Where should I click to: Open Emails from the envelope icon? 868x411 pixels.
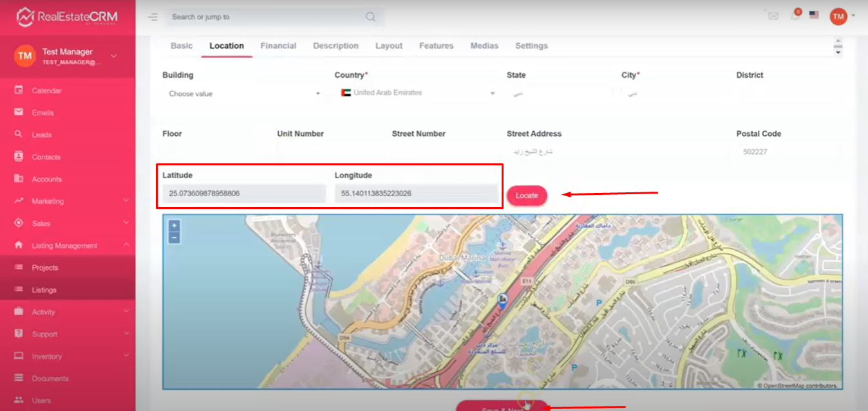pos(19,113)
